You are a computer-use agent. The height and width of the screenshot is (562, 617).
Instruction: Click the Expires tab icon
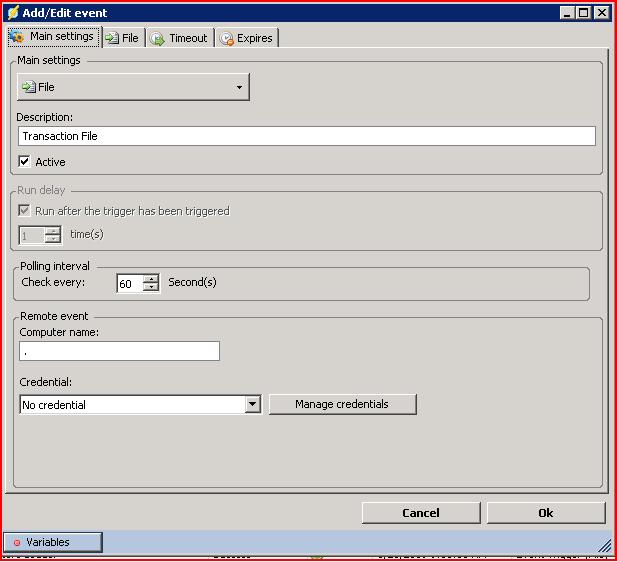(227, 38)
